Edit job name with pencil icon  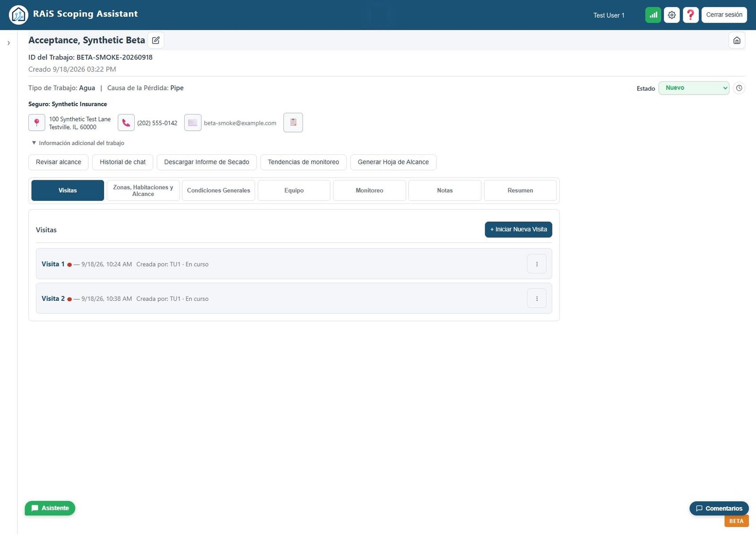pyautogui.click(x=156, y=40)
